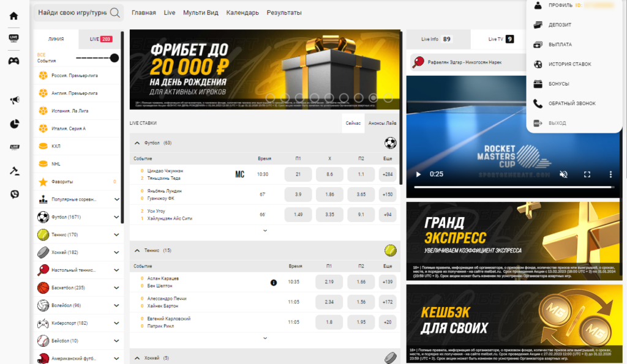The image size is (627, 364).
Task: Click the football ball icon in Футбол header
Action: click(x=390, y=143)
